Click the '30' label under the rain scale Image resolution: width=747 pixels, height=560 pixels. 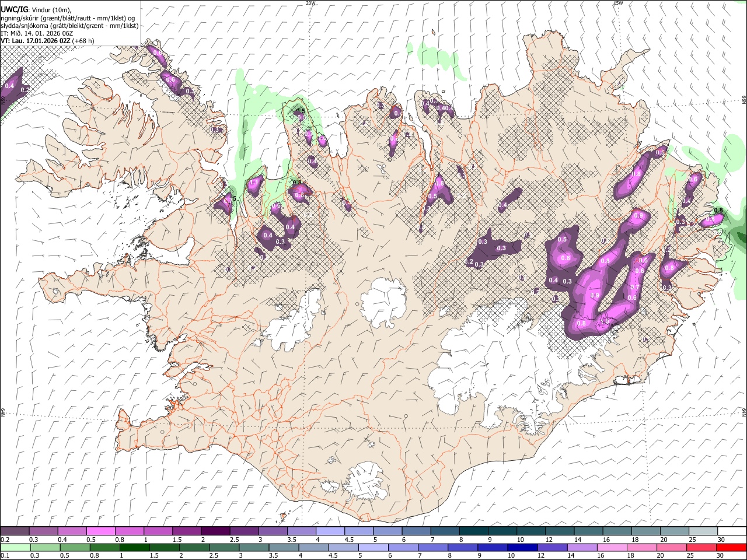[x=721, y=556]
